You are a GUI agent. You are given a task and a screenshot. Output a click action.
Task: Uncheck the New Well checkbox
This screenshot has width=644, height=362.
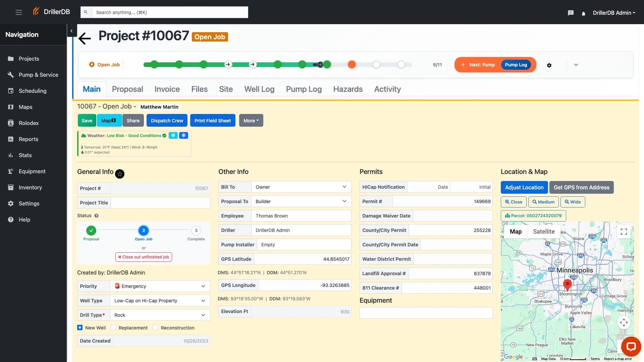point(80,327)
